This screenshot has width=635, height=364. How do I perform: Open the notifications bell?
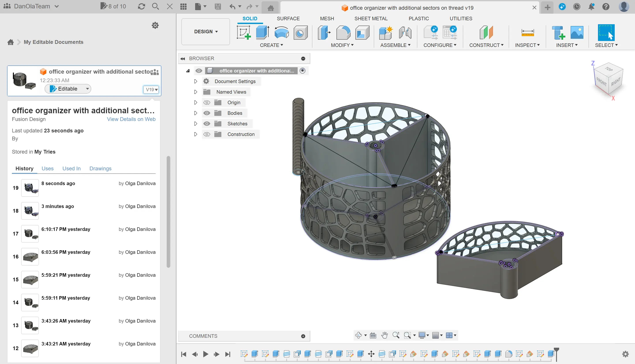point(591,7)
